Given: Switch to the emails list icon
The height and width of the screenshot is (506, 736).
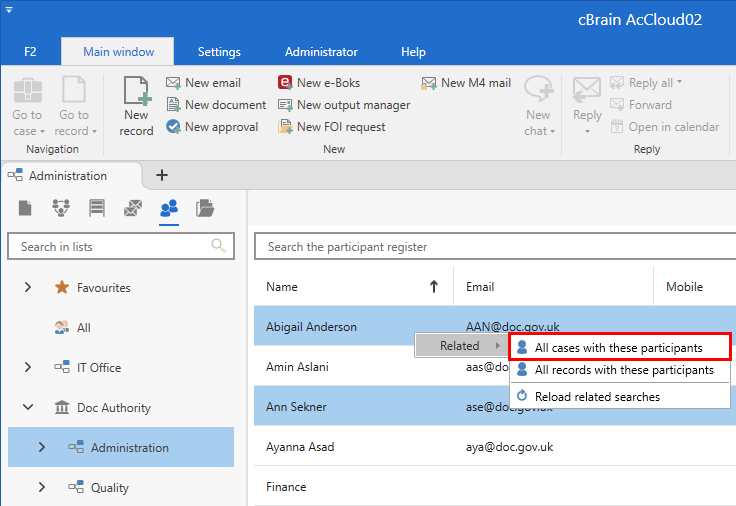Looking at the screenshot, I should tap(132, 208).
